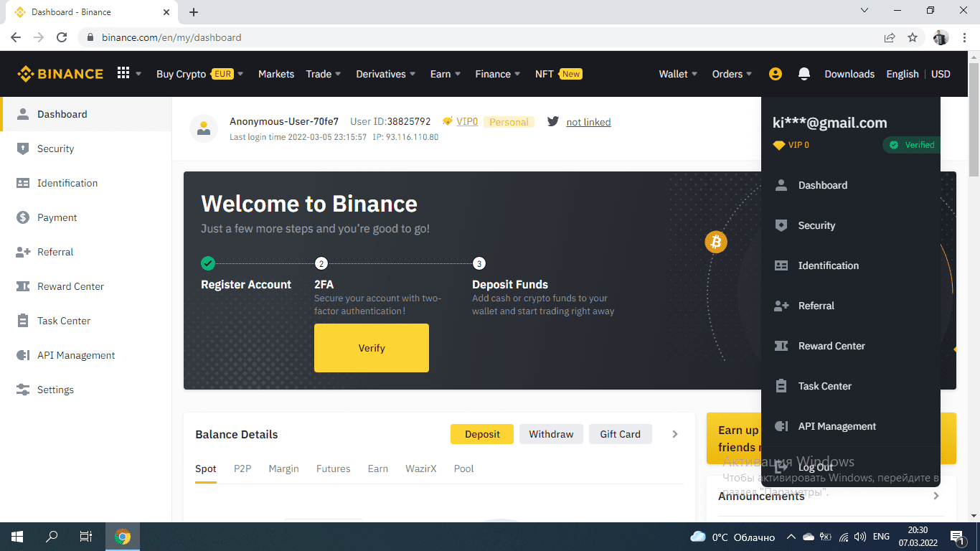Image resolution: width=980 pixels, height=551 pixels.
Task: Expand the Announcements chevron
Action: point(936,496)
